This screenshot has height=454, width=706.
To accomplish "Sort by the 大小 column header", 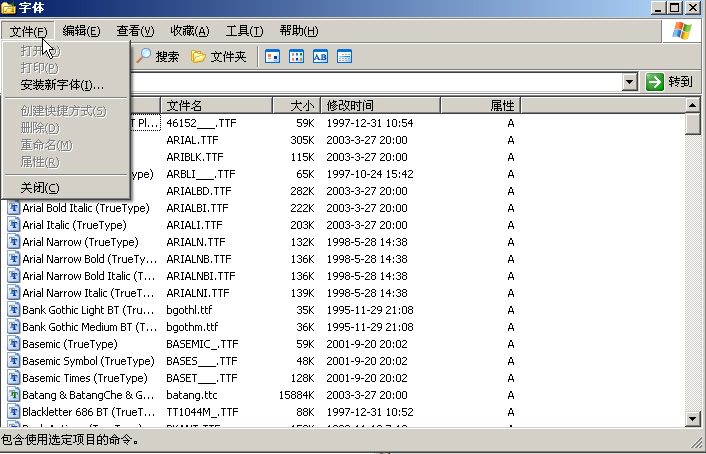I will tap(297, 105).
